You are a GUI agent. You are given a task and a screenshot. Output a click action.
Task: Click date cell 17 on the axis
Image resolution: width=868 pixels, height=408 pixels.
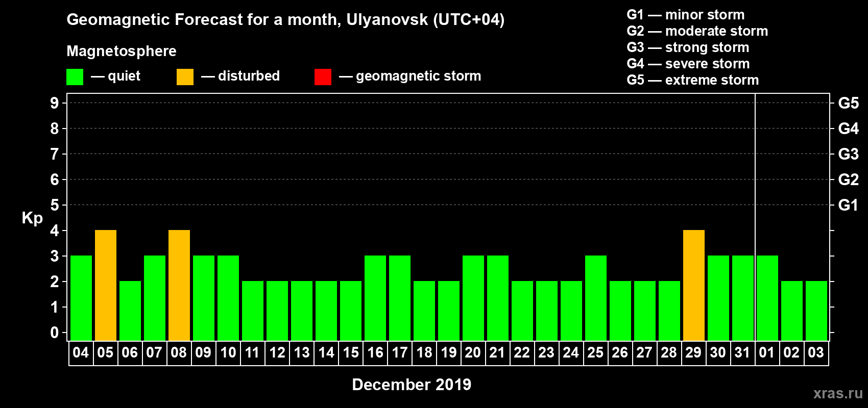tap(400, 353)
